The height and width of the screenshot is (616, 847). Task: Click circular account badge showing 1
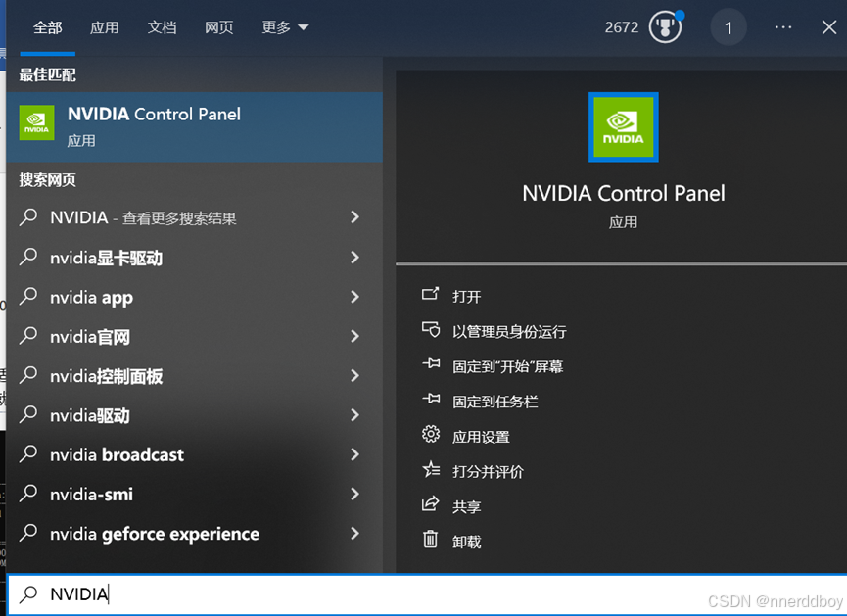(x=729, y=27)
